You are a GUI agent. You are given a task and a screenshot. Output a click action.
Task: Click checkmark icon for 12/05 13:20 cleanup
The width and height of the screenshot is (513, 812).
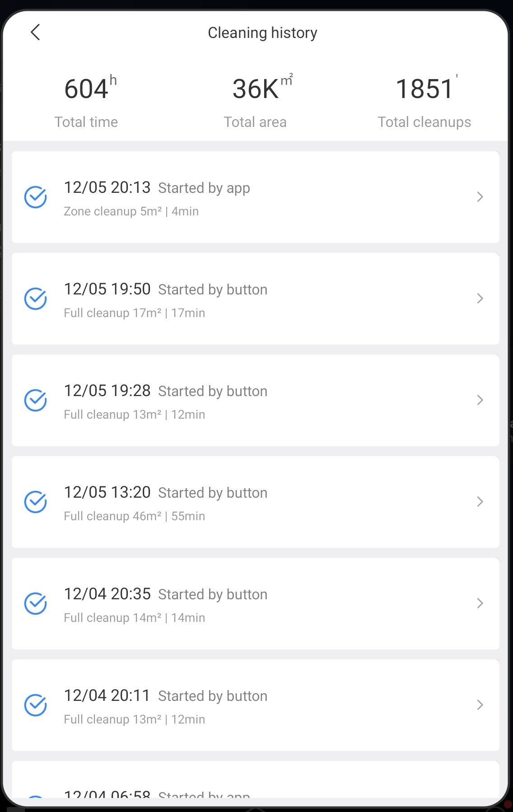point(35,502)
